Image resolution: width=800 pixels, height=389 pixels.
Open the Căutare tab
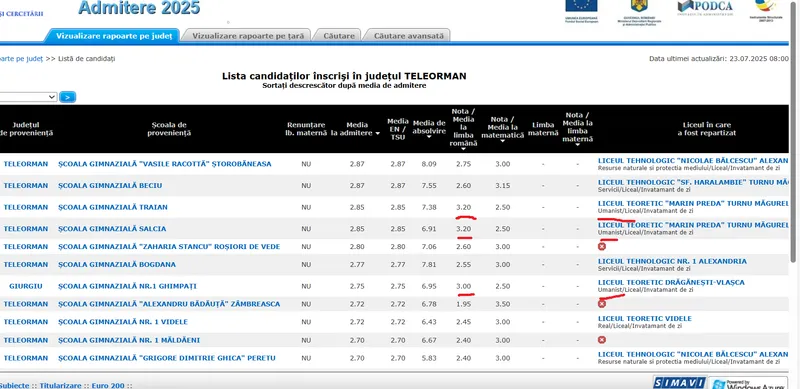(x=339, y=36)
